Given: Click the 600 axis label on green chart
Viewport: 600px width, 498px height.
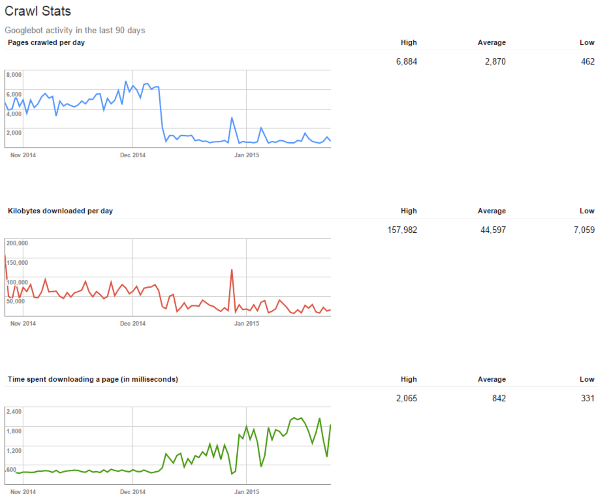Looking at the screenshot, I should pos(11,470).
